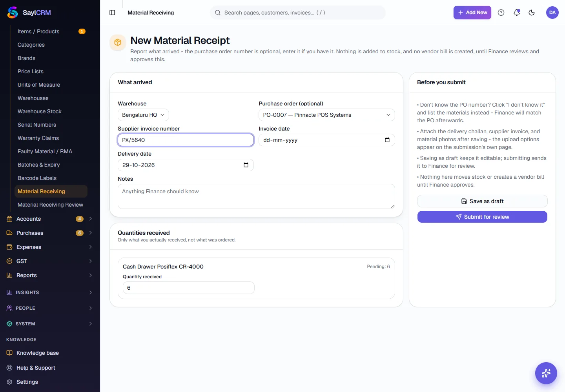This screenshot has width=565, height=392.
Task: Open the AI assistant sparkle button
Action: tap(546, 373)
